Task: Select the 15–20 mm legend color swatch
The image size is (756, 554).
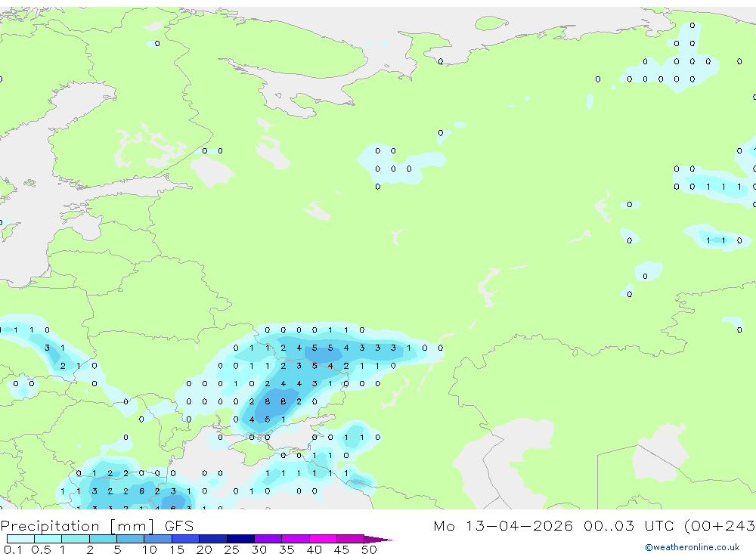Action: click(x=186, y=539)
